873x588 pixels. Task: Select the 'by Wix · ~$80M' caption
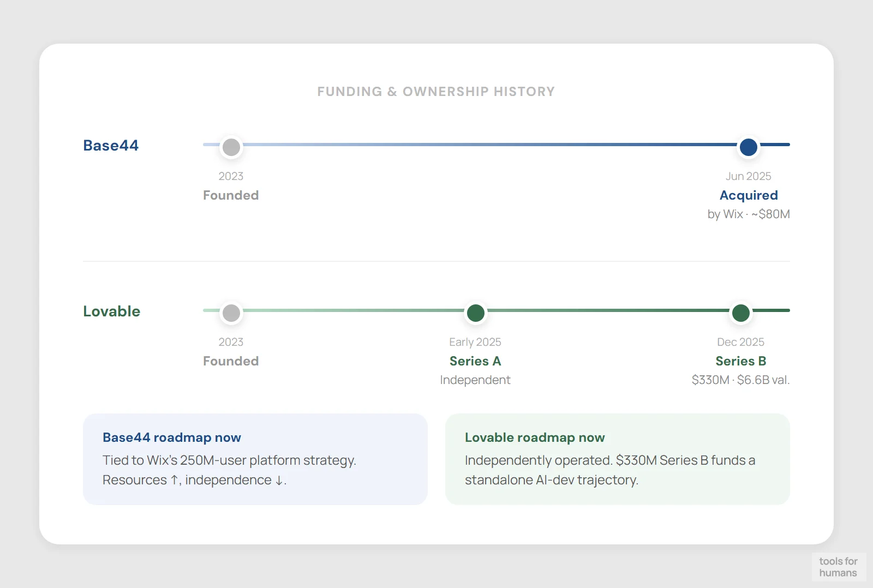[749, 214]
